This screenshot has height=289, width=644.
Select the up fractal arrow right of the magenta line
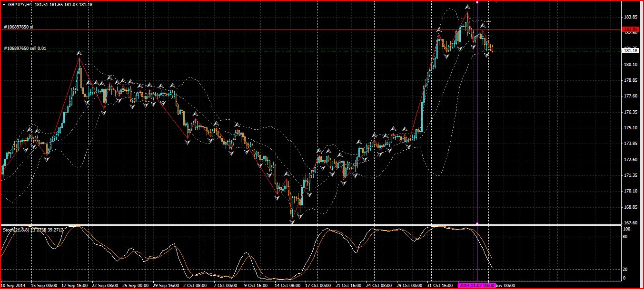(482, 25)
